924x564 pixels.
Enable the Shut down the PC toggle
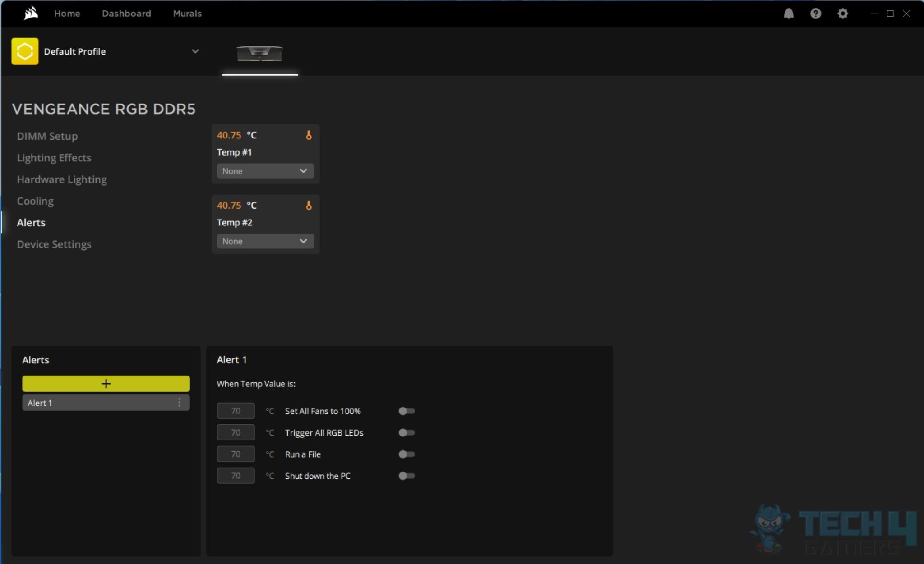[407, 476]
